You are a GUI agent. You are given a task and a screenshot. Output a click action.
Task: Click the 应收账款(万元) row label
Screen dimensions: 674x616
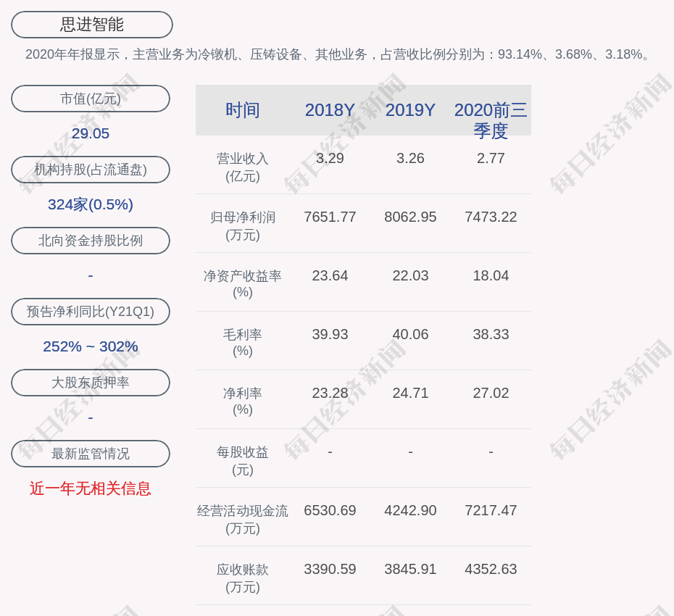click(x=243, y=578)
